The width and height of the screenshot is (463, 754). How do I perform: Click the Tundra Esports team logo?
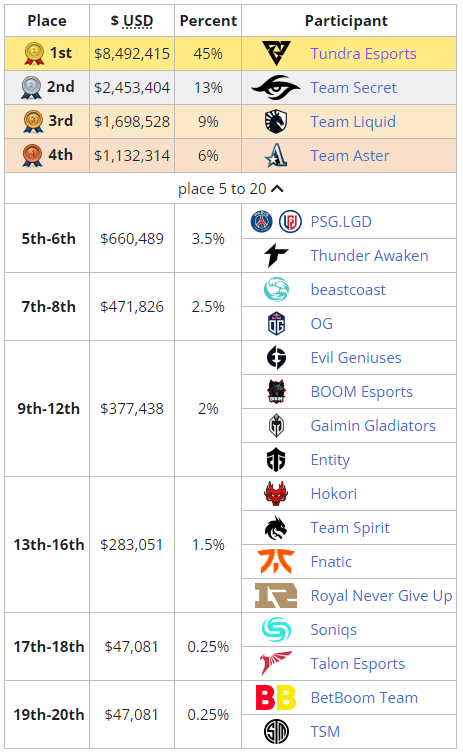pyautogui.click(x=276, y=53)
